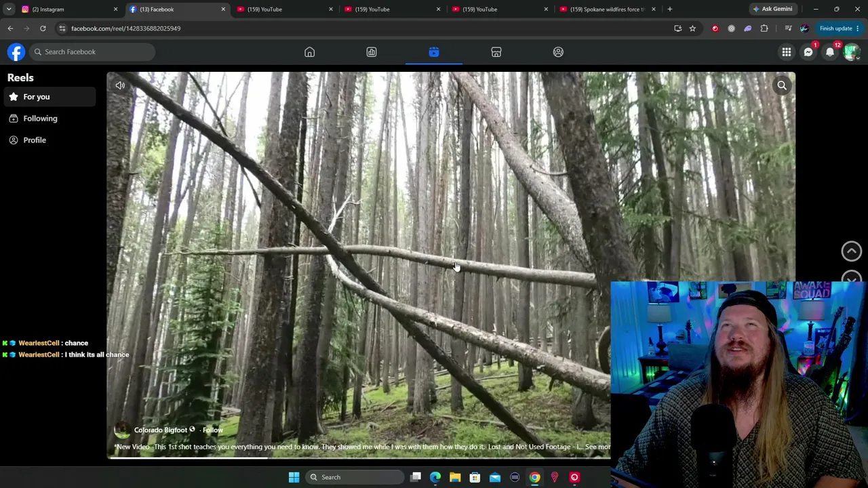Open the red square recorder taskbar icon
The image size is (868, 488).
[x=574, y=477]
